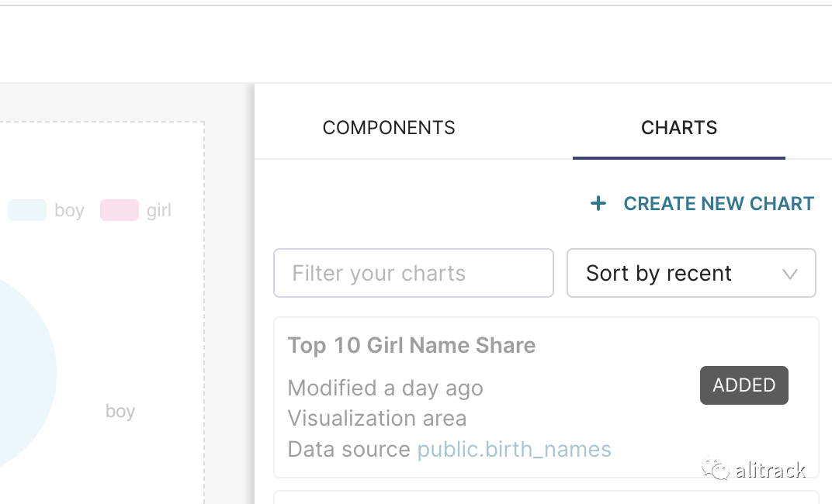The height and width of the screenshot is (504, 832).
Task: Focus the Filter your charts field
Action: pos(413,273)
